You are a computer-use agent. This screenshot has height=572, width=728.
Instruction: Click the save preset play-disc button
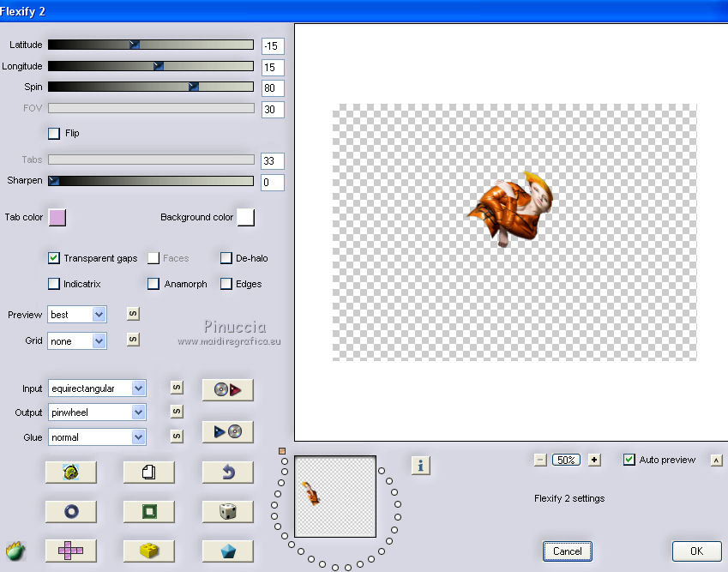point(227,431)
